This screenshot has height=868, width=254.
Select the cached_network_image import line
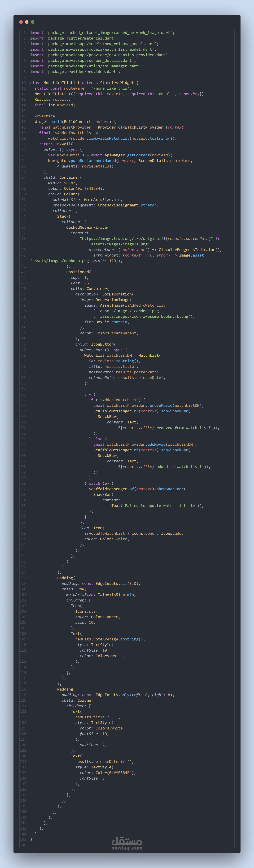tap(102, 33)
